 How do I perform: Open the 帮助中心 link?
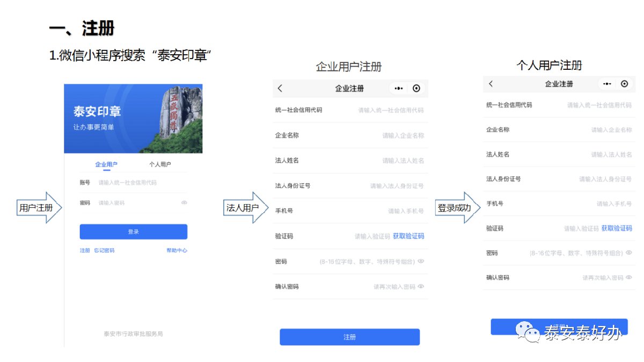(x=177, y=250)
